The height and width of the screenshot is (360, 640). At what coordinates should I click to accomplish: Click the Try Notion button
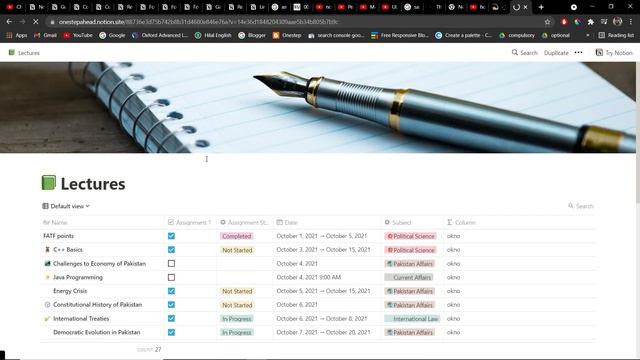614,53
